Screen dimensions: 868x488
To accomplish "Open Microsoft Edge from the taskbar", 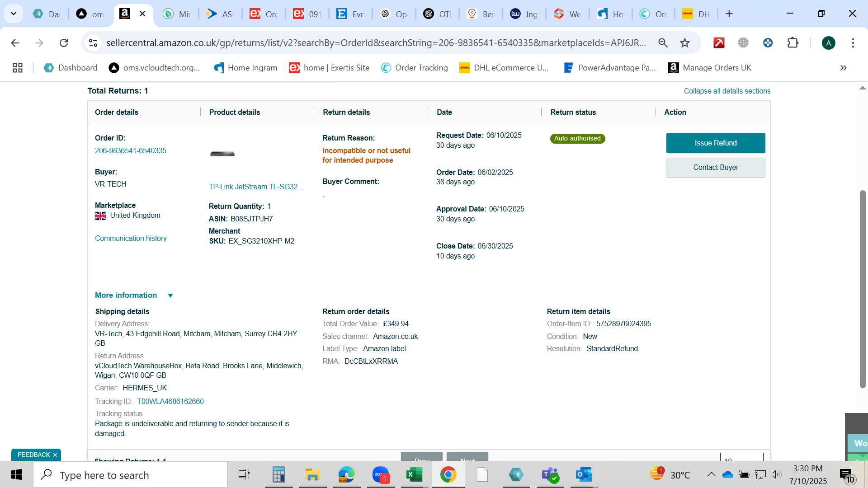I will click(x=347, y=475).
